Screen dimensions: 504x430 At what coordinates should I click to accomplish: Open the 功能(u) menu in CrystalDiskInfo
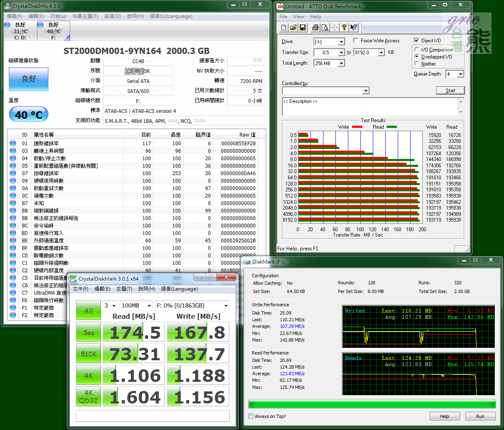click(58, 16)
